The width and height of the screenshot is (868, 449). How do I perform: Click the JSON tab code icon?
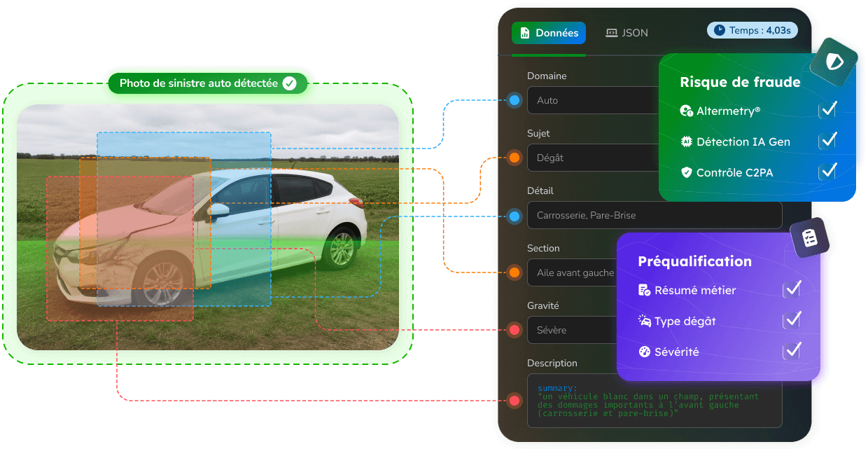click(611, 33)
